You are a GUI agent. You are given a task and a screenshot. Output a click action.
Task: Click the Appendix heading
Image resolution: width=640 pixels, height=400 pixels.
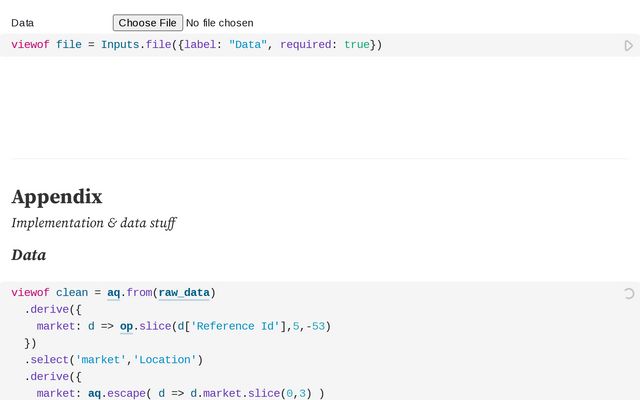click(x=57, y=196)
